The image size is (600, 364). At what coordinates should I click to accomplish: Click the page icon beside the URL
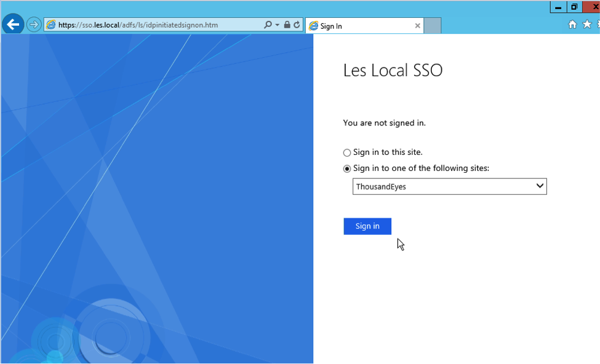coord(51,25)
